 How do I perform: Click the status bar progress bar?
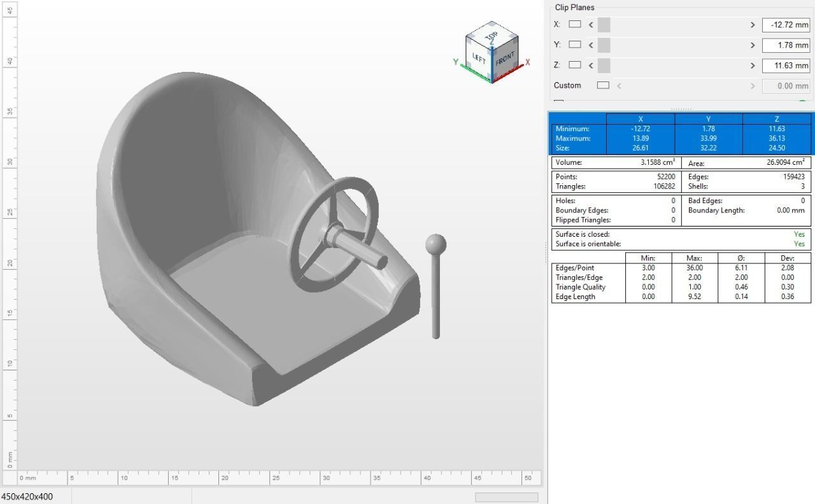pos(506,497)
